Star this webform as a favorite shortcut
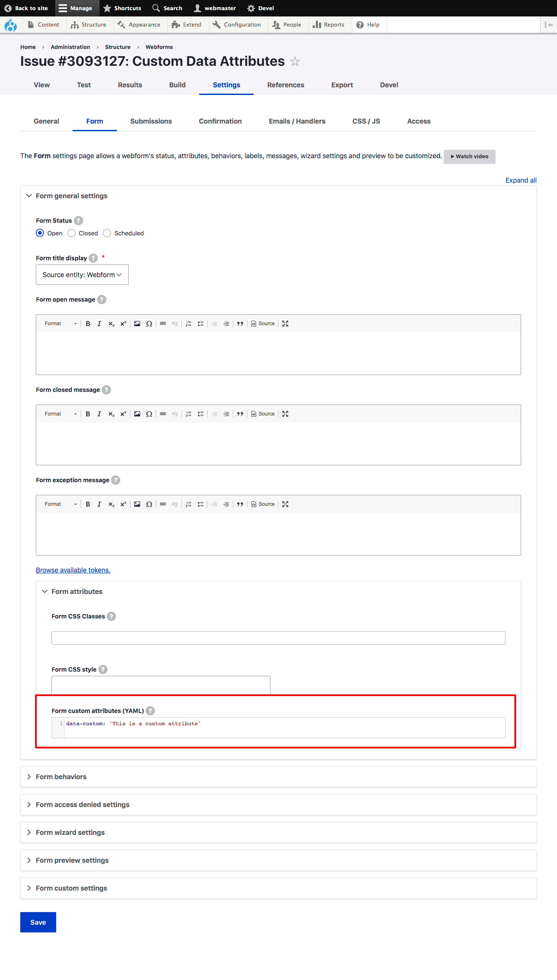This screenshot has height=980, width=557. [295, 62]
